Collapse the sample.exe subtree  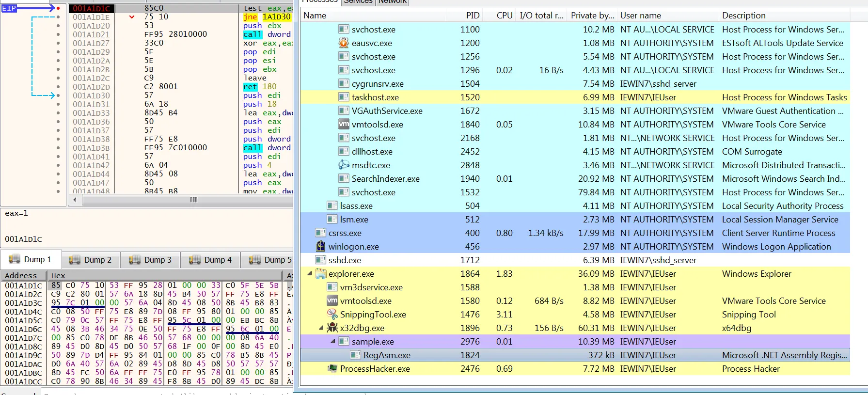[x=332, y=342]
